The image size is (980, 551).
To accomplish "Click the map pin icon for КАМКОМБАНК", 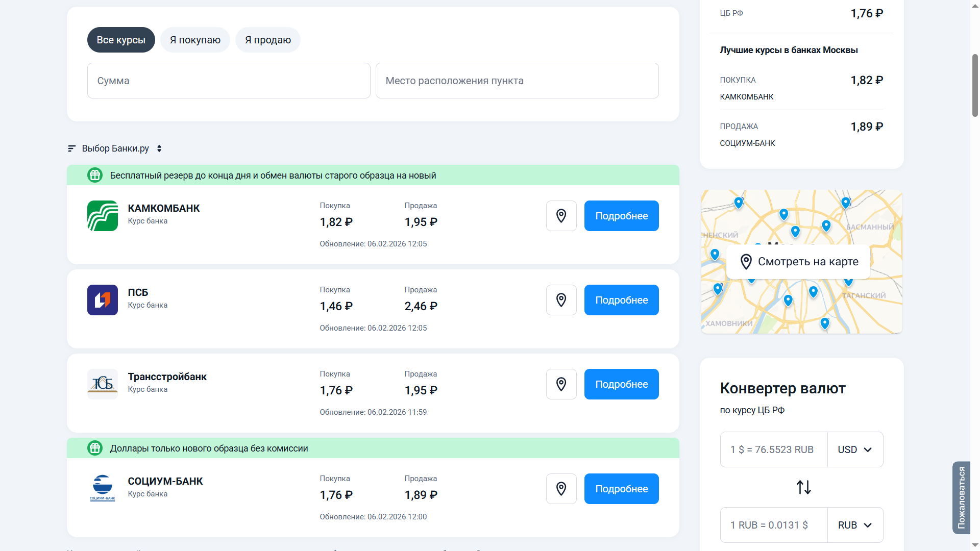I will click(561, 216).
